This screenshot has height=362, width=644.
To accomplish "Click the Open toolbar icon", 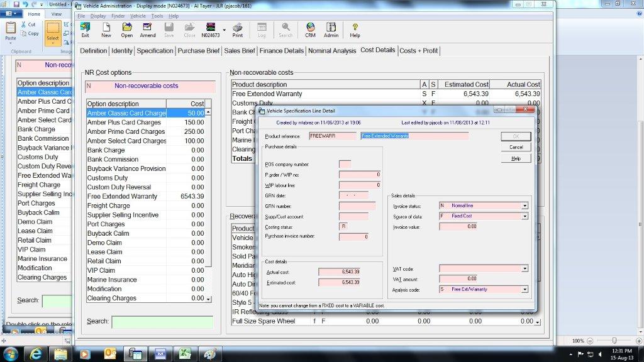I will point(127,30).
